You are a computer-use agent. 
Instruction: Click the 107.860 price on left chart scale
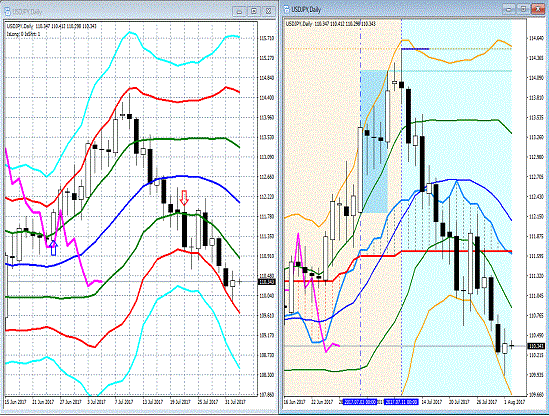[x=267, y=394]
